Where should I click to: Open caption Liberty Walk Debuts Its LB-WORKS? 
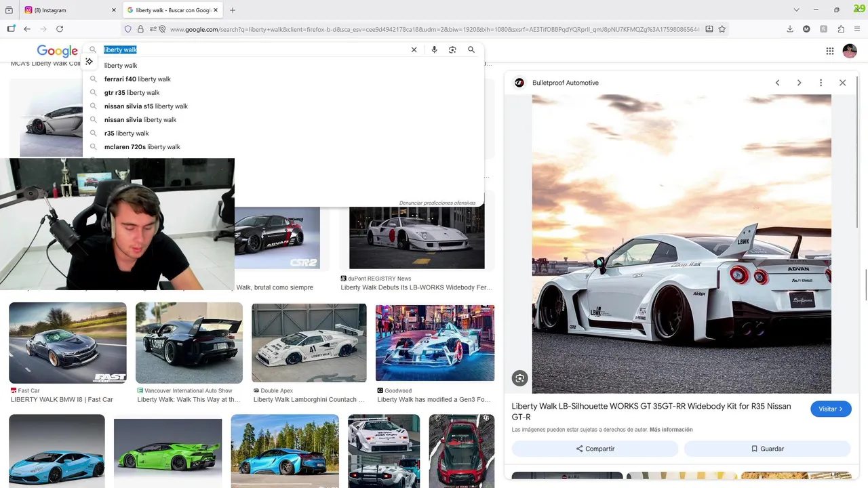pyautogui.click(x=416, y=288)
